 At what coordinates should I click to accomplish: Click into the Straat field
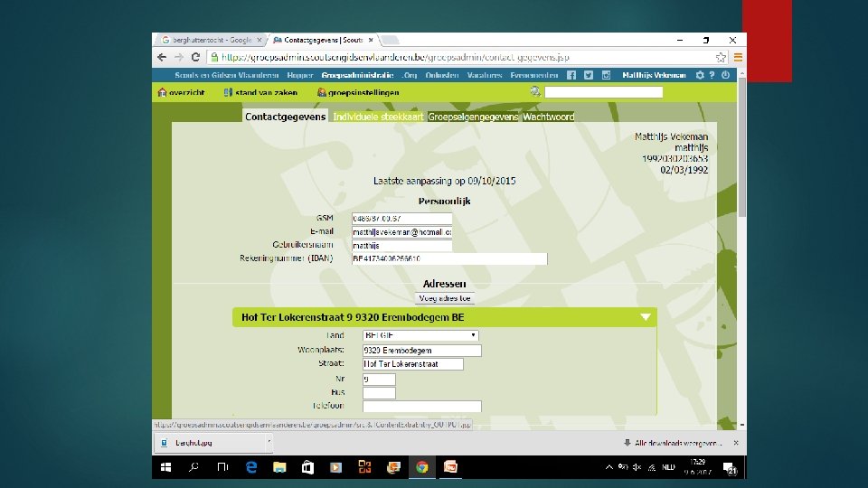413,364
